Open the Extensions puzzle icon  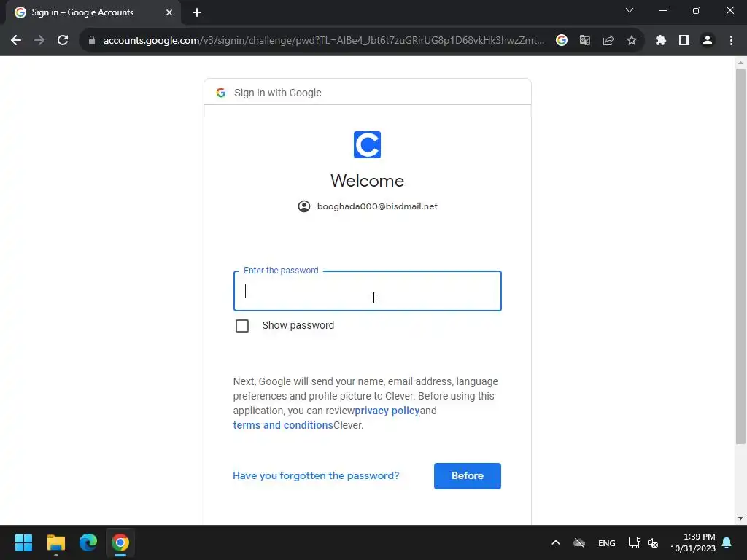coord(660,41)
